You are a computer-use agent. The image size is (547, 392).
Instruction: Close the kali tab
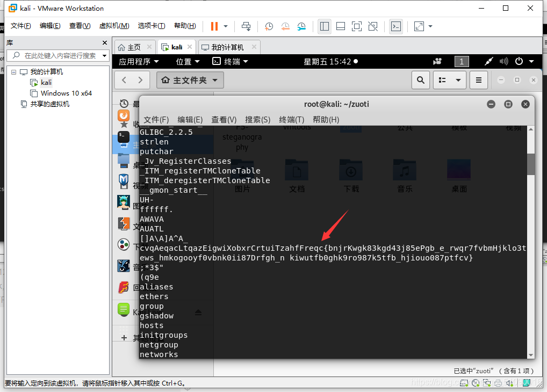(x=190, y=47)
